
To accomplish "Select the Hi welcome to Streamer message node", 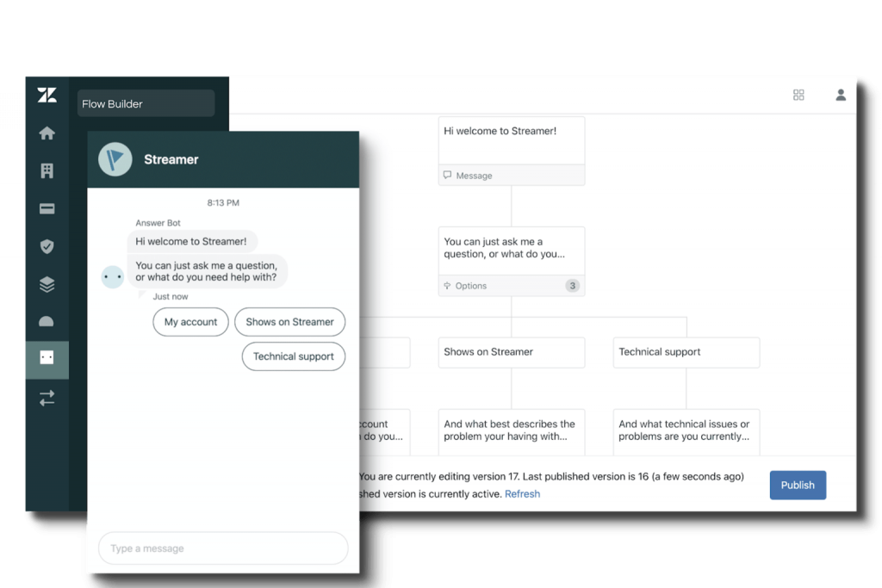I will 512,152.
